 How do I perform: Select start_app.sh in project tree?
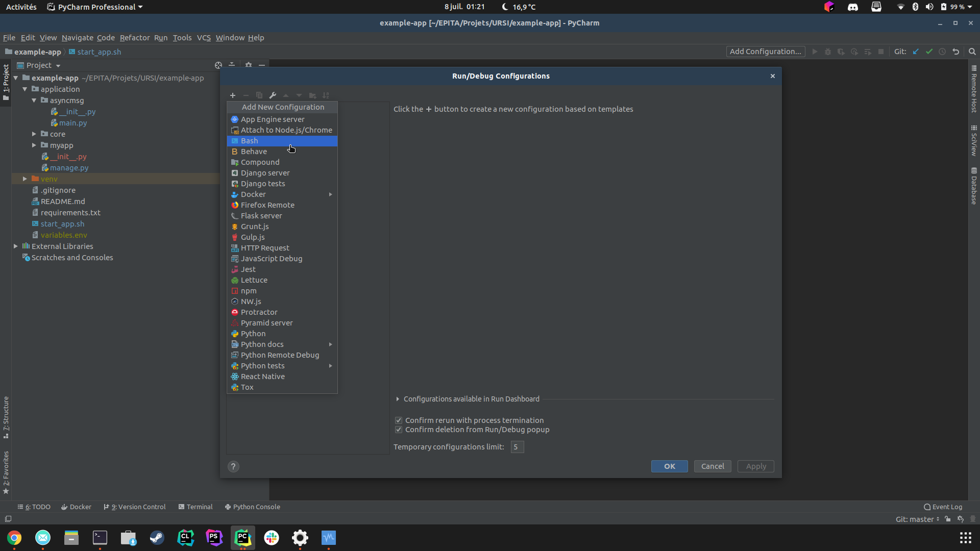62,224
